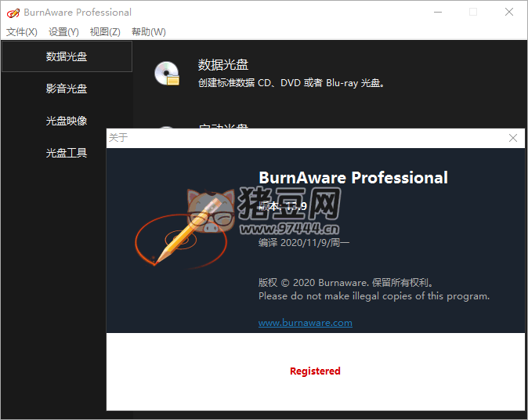Open the 帮助(W) menu

[x=148, y=32]
